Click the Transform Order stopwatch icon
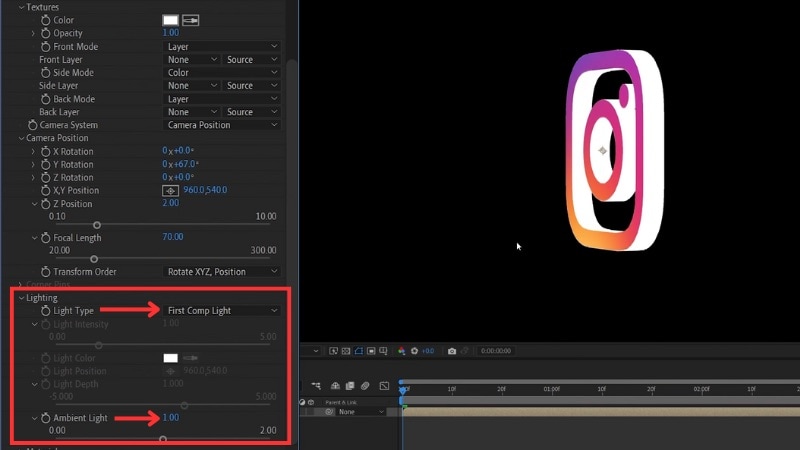 [x=45, y=272]
